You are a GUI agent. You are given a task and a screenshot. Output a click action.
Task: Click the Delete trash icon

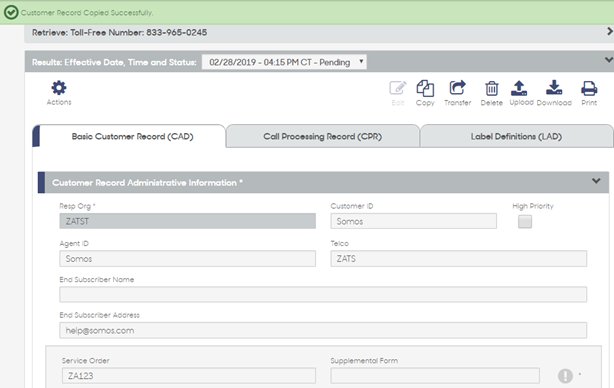pyautogui.click(x=491, y=88)
